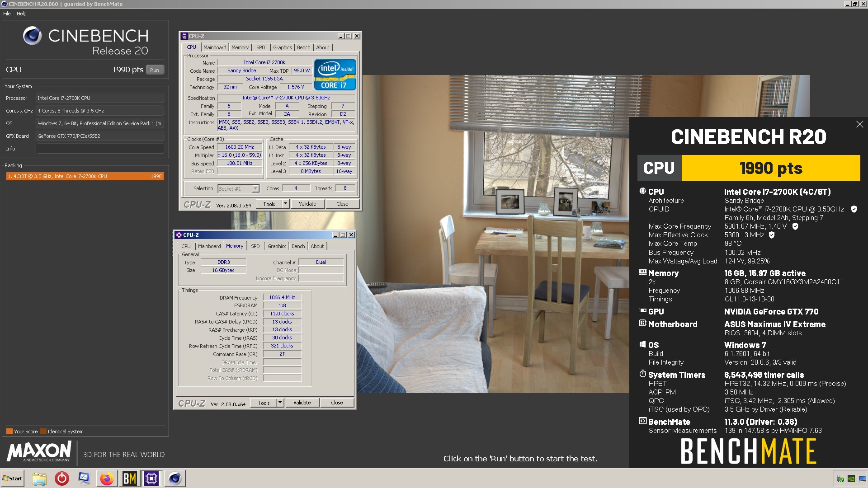Click the BenchMate CPU chip icon

pos(642,191)
